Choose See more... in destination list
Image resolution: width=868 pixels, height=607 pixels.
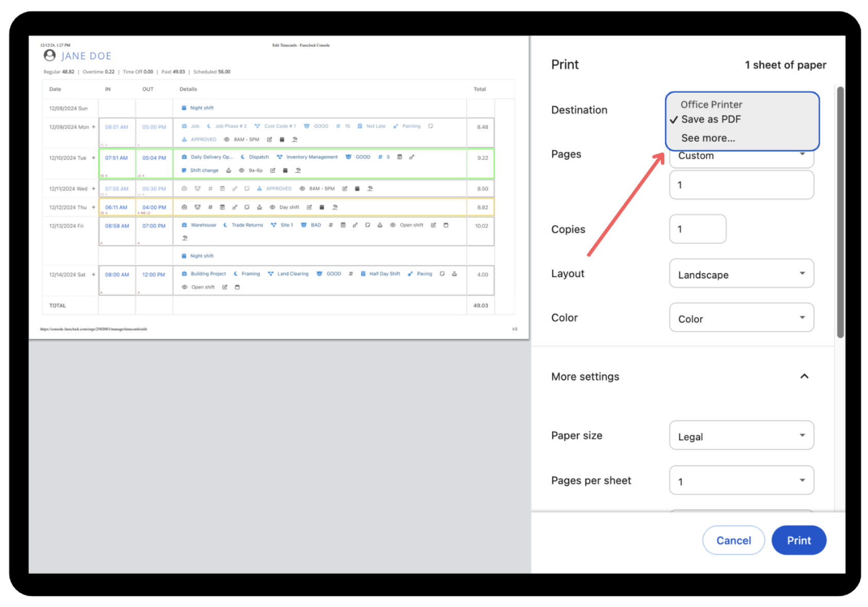pyautogui.click(x=708, y=138)
